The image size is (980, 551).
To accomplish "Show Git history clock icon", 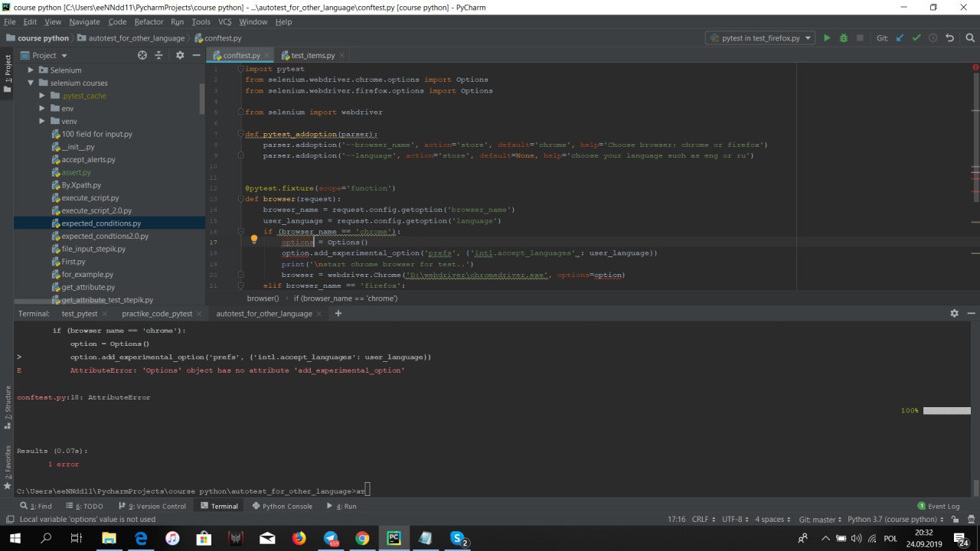I will click(x=933, y=37).
